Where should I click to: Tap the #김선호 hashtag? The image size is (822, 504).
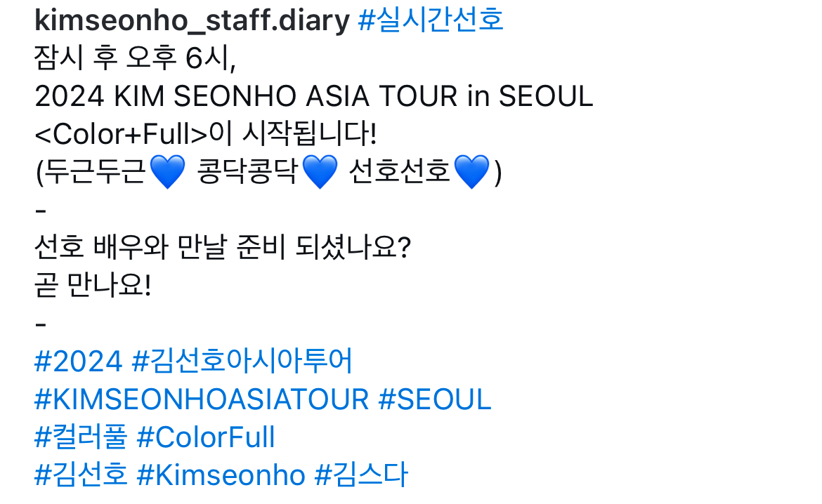coord(81,476)
